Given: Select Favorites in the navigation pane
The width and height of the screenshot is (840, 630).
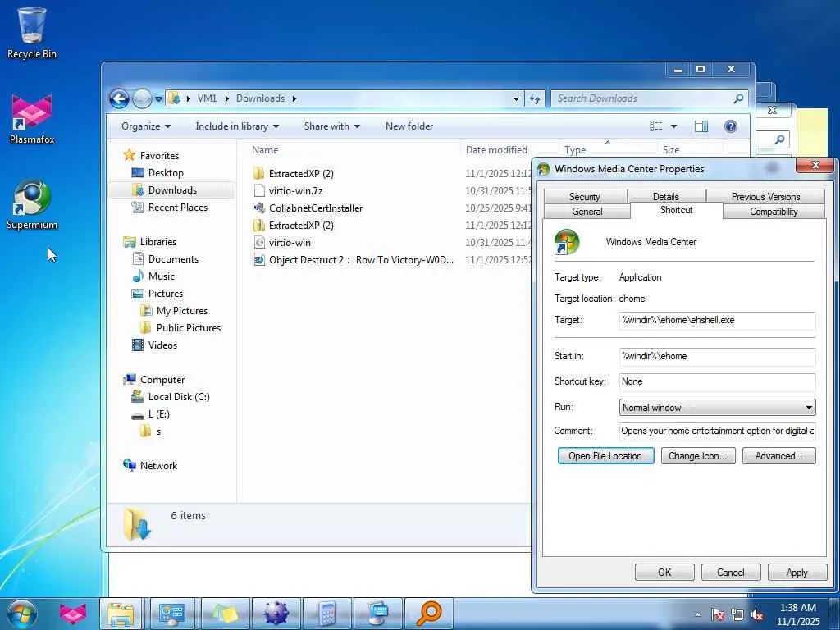Looking at the screenshot, I should 159,155.
